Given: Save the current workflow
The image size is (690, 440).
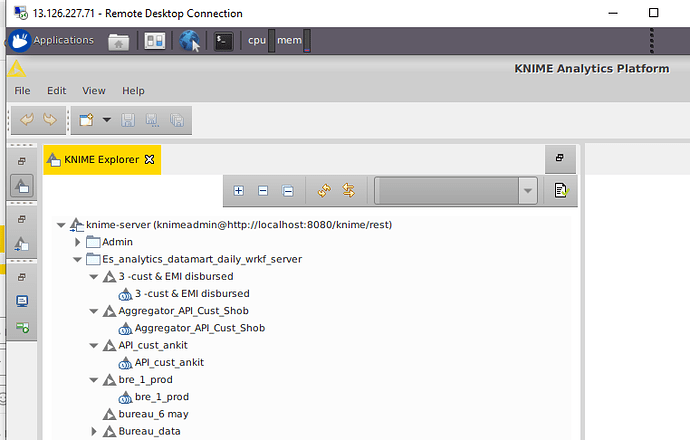Looking at the screenshot, I should (x=128, y=120).
